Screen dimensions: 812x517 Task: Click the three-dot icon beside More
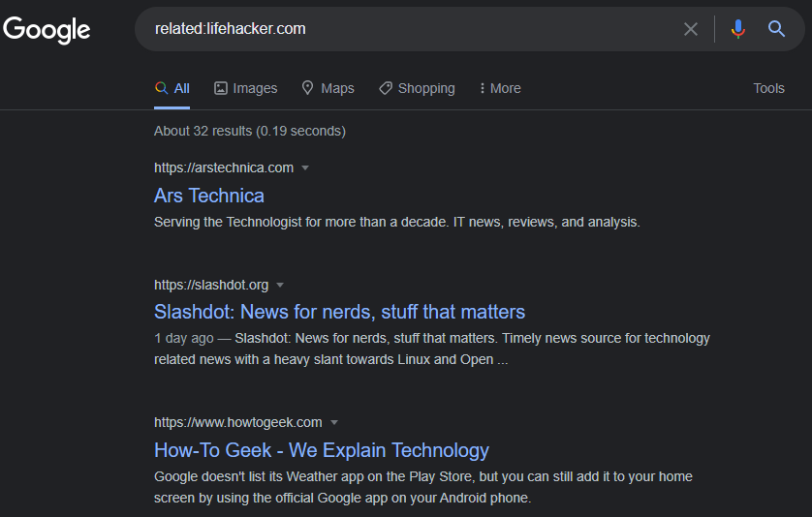click(x=483, y=88)
